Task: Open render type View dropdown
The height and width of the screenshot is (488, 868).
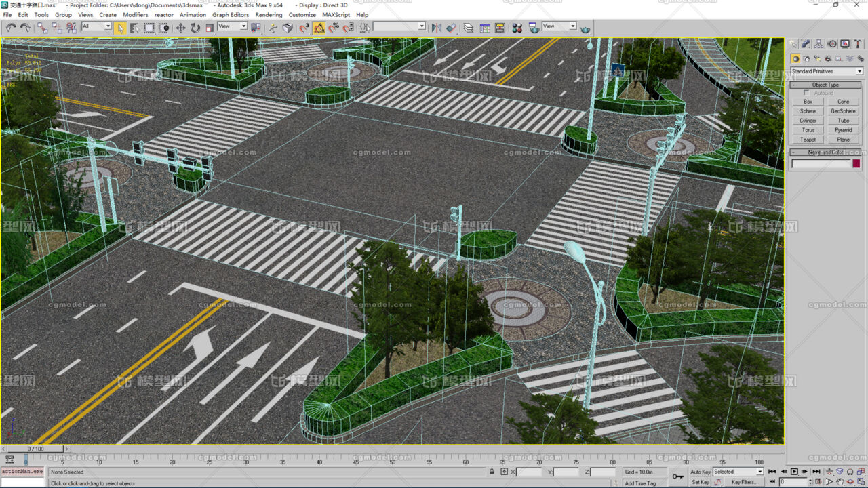Action: coord(559,26)
